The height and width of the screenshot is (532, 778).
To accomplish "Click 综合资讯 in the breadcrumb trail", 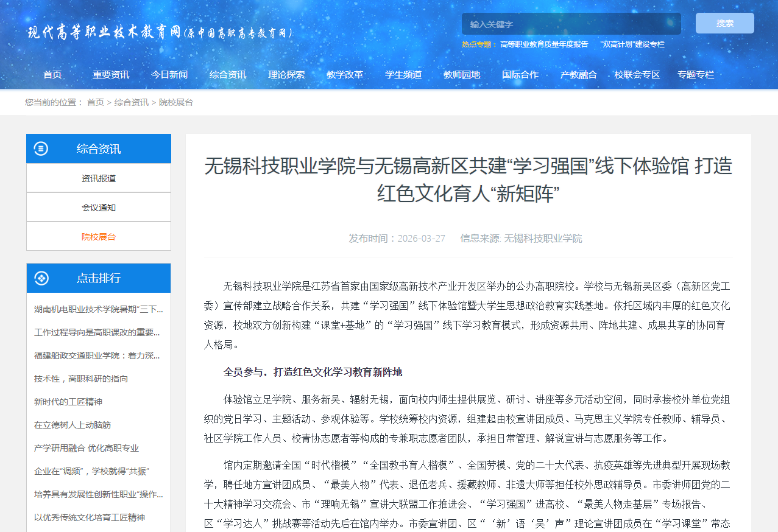I will [x=132, y=102].
